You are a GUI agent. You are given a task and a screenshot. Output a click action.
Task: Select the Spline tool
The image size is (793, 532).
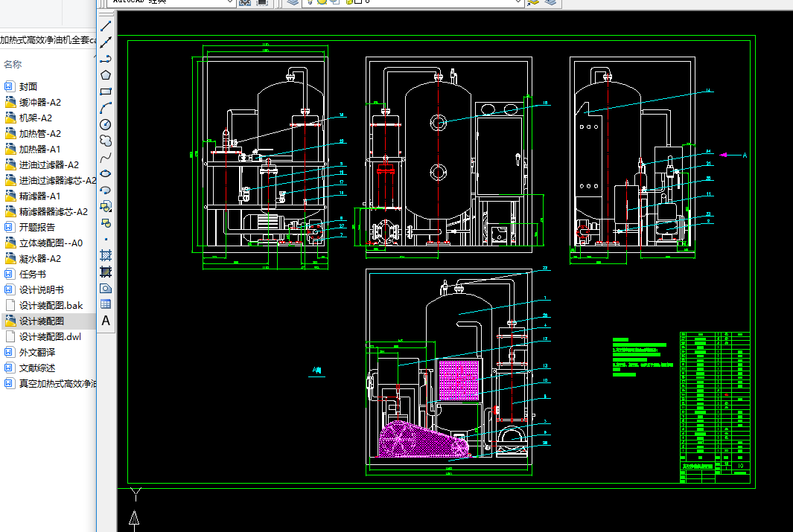coord(106,157)
